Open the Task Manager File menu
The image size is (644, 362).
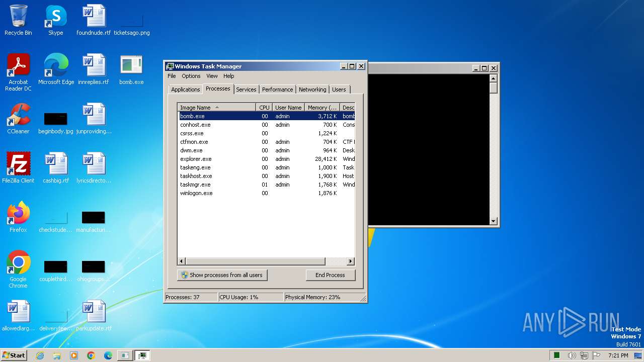(x=172, y=76)
